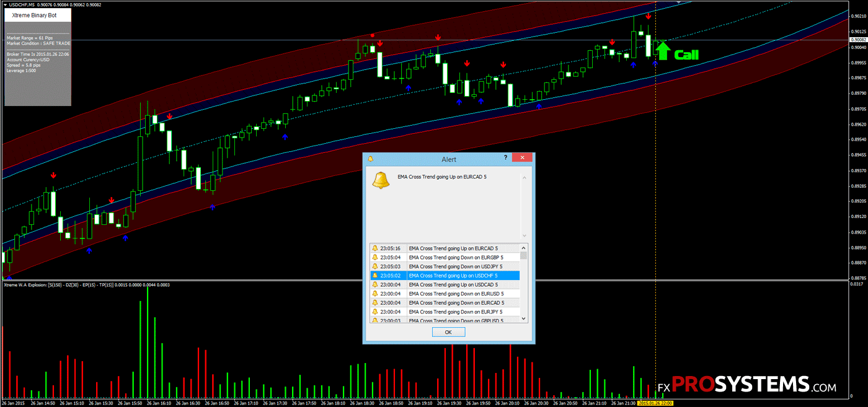Select the 23:05:16 EURCAD alert row
868x407 pixels.
point(445,248)
